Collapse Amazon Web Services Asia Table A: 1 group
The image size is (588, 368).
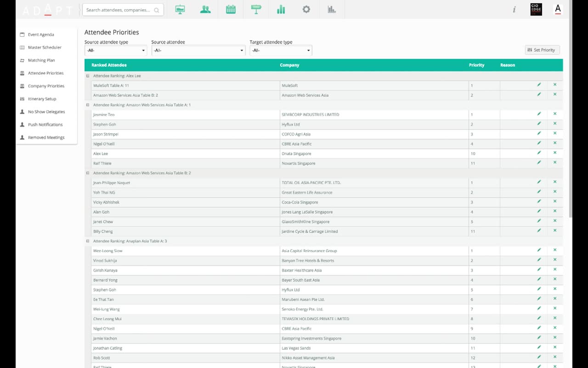pyautogui.click(x=88, y=105)
